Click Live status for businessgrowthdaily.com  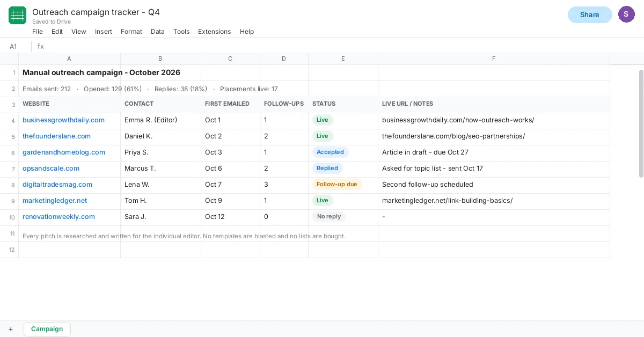(x=323, y=120)
